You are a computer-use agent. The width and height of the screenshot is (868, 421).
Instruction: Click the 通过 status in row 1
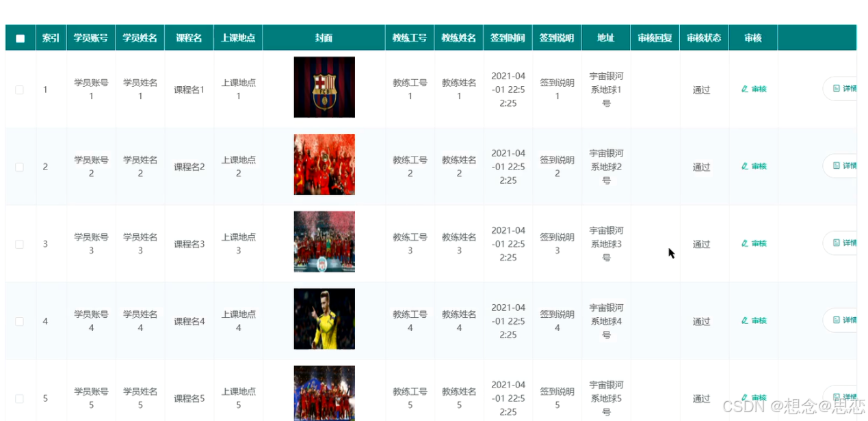[x=702, y=90]
